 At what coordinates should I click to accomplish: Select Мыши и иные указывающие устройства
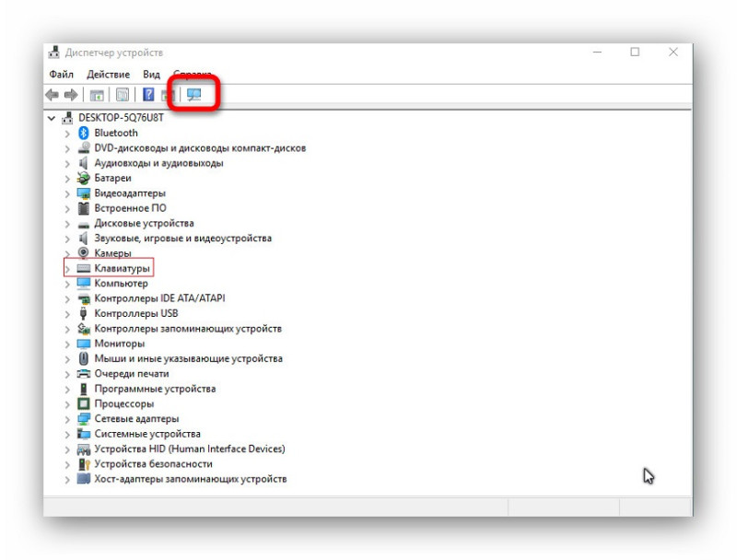tap(189, 358)
